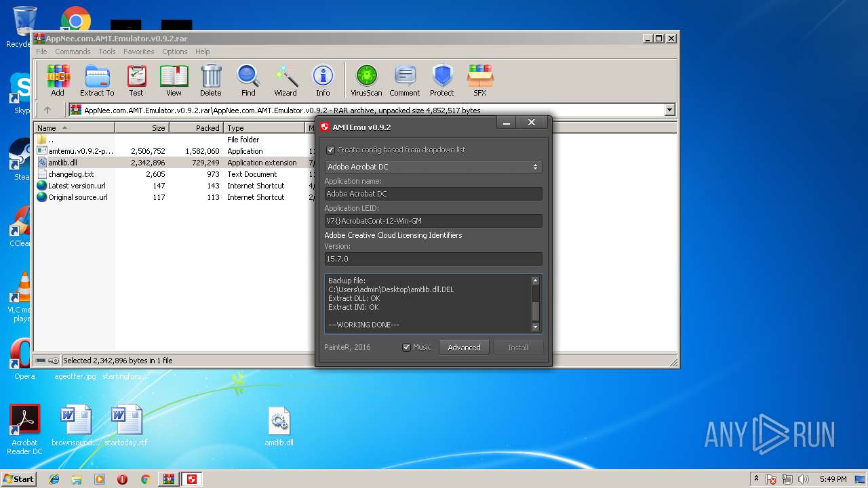
Task: Open the WinRAR address path dropdown
Action: pyautogui.click(x=670, y=110)
